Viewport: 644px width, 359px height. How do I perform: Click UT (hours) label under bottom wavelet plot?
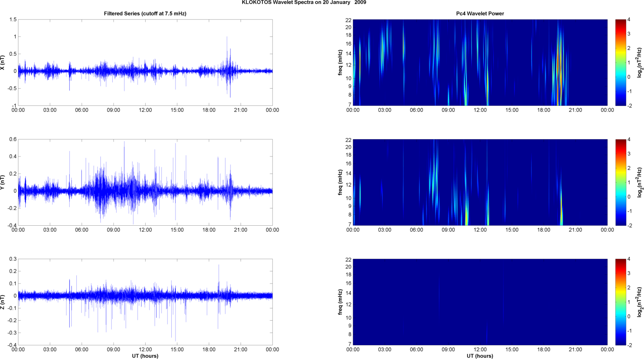tap(480, 356)
